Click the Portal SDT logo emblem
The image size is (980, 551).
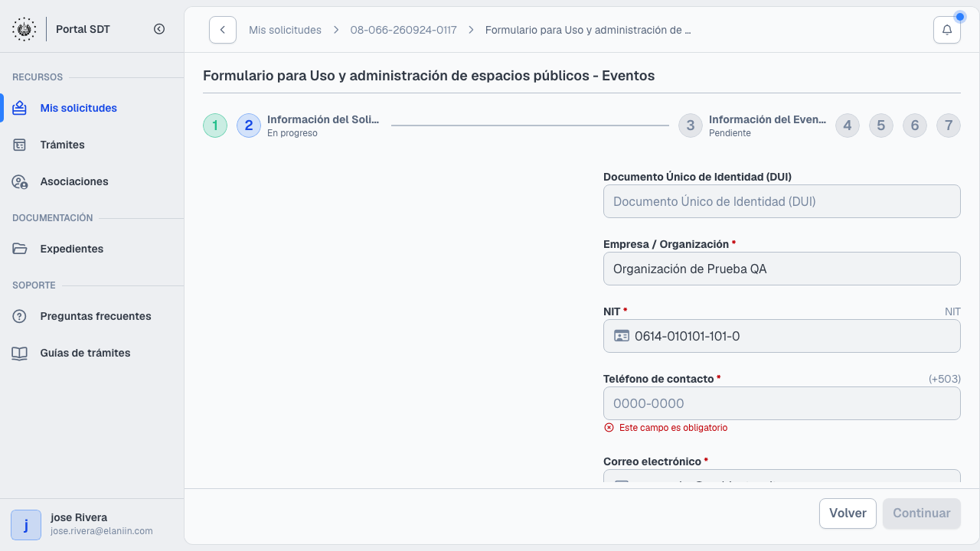pyautogui.click(x=24, y=29)
